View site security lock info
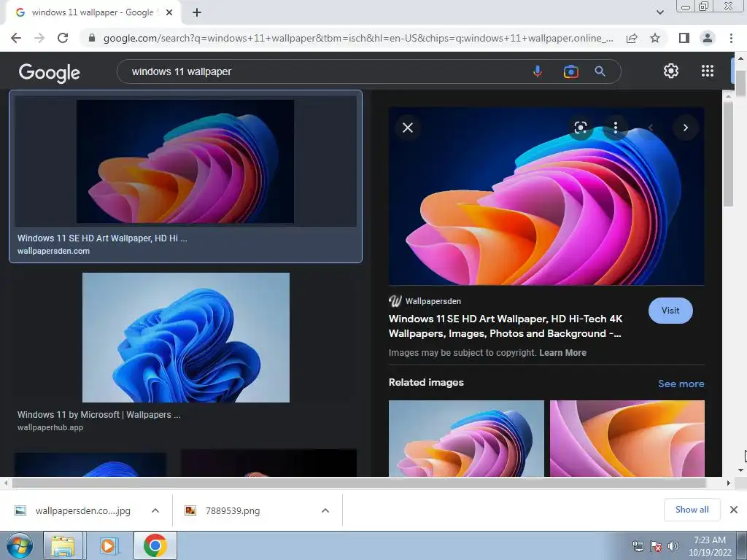The image size is (747, 560). 92,38
